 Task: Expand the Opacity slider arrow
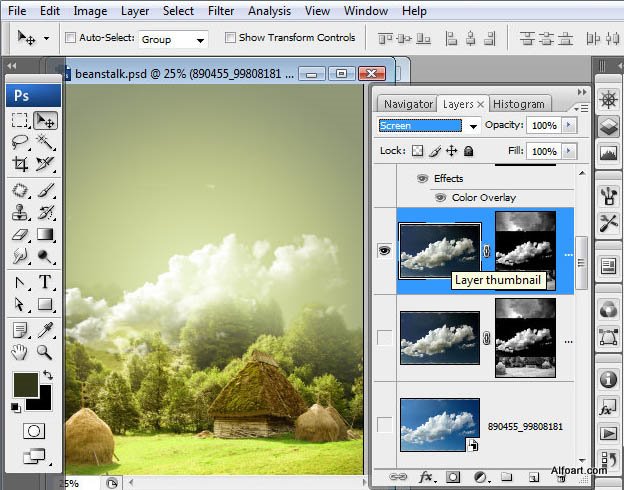pos(569,126)
